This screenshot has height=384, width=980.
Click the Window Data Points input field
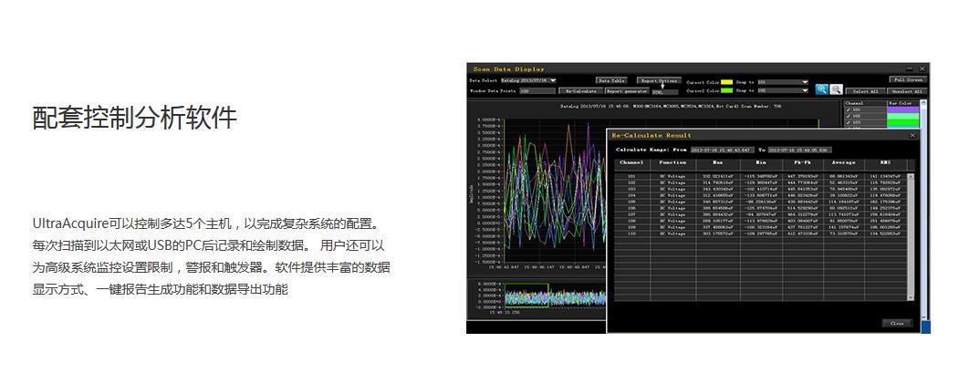[537, 91]
